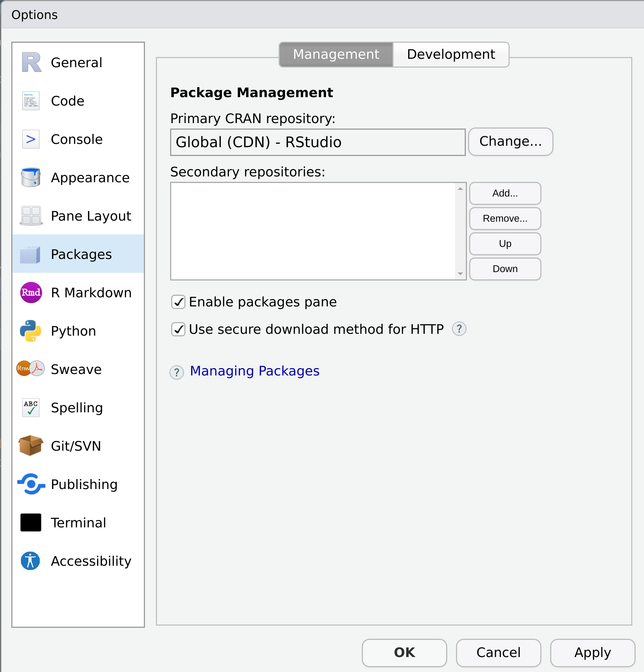This screenshot has width=644, height=672.
Task: Click the Git/SVN cardboard box icon
Action: tap(31, 446)
